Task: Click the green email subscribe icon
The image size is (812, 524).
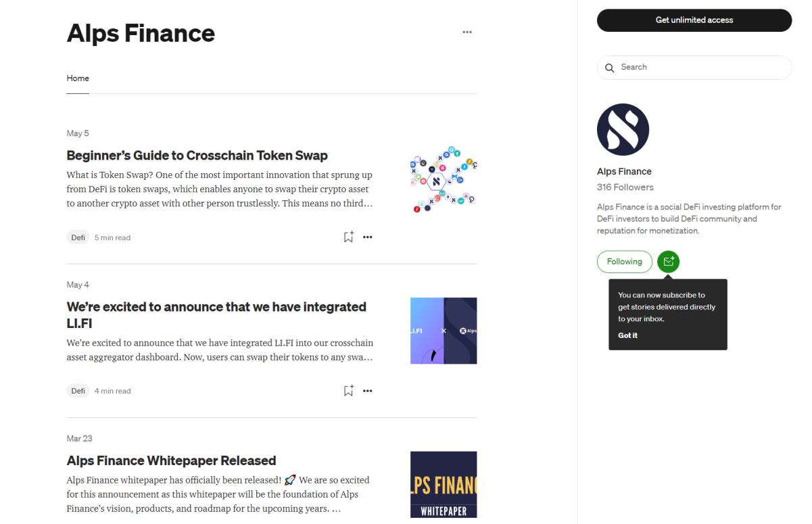Action: pos(668,262)
